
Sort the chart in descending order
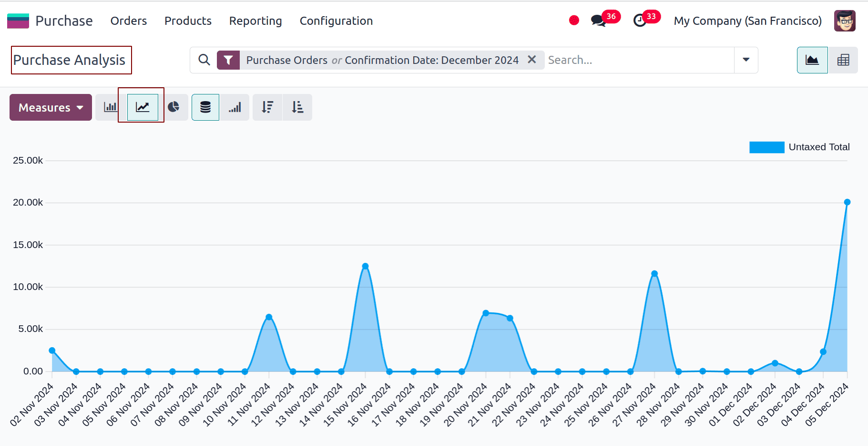[267, 107]
